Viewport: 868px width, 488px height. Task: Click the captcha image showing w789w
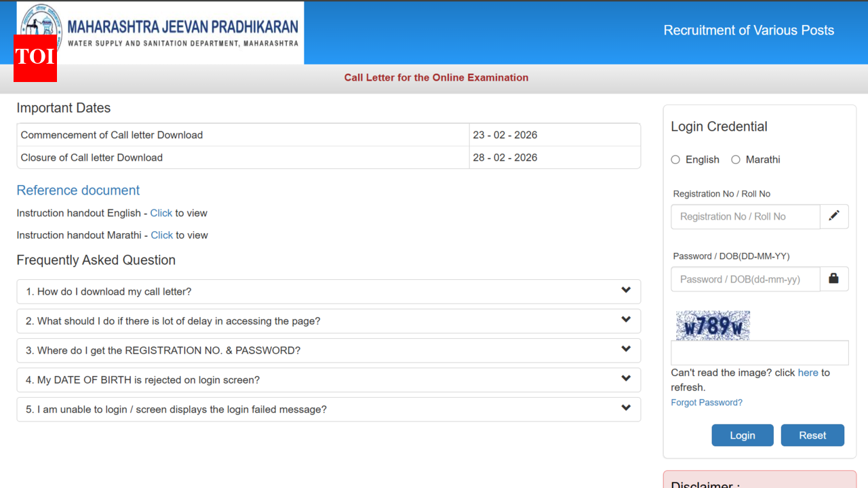712,325
